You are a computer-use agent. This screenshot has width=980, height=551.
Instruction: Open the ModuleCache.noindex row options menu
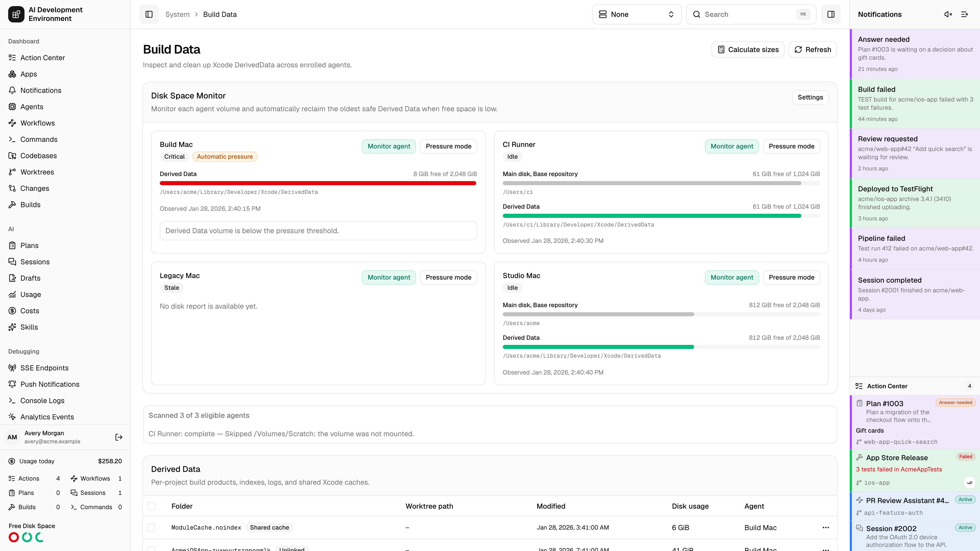[826, 528]
